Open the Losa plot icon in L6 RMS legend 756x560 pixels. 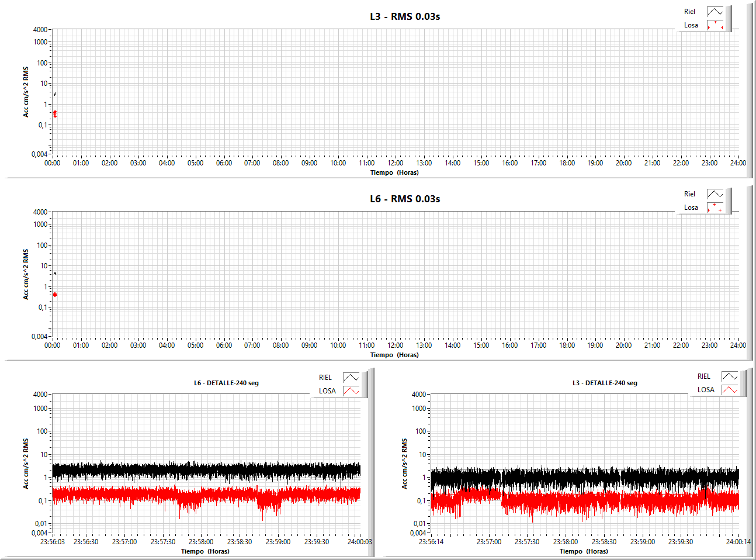pos(715,208)
